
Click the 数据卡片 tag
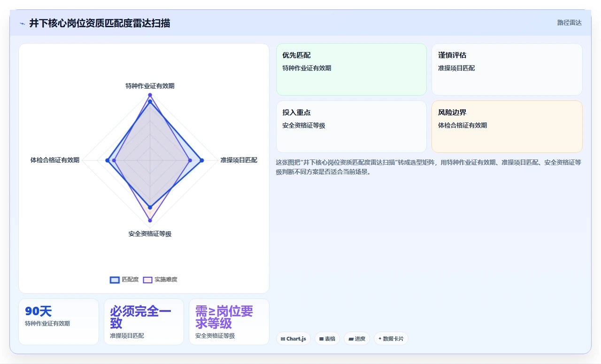391,339
